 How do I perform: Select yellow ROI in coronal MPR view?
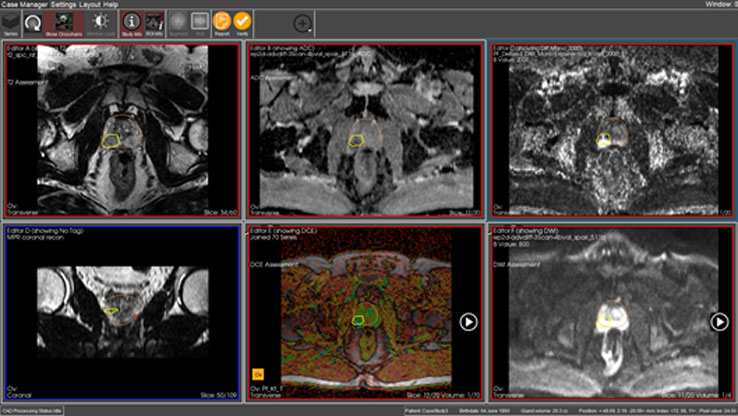pyautogui.click(x=111, y=311)
